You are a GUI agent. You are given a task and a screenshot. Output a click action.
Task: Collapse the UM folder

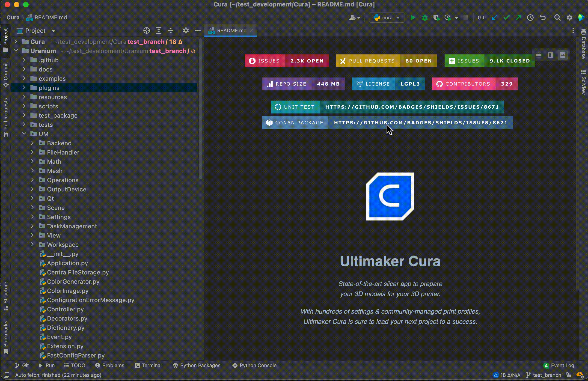24,134
